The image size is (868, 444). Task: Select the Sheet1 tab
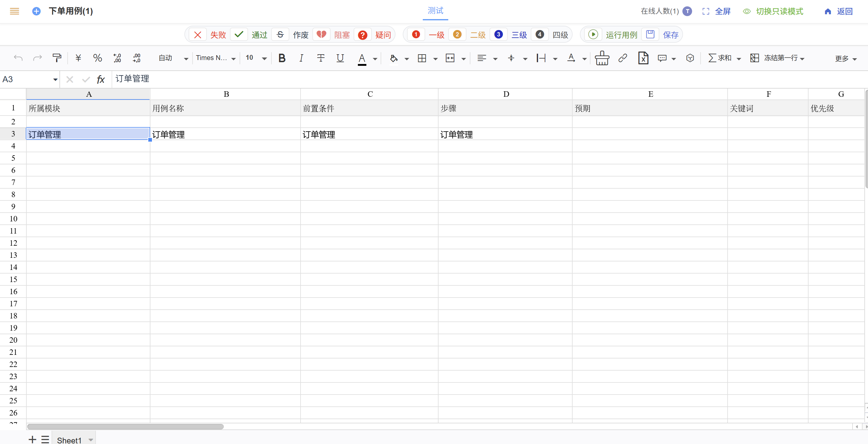click(69, 440)
